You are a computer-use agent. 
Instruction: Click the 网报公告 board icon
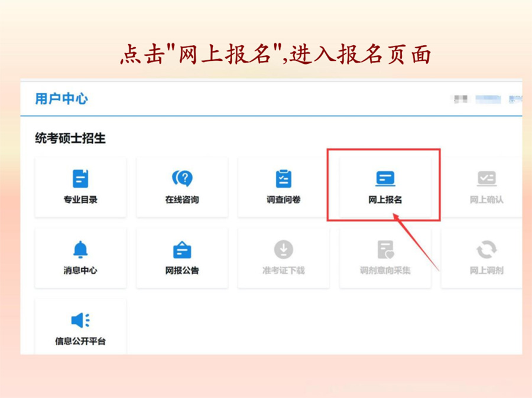coord(182,250)
